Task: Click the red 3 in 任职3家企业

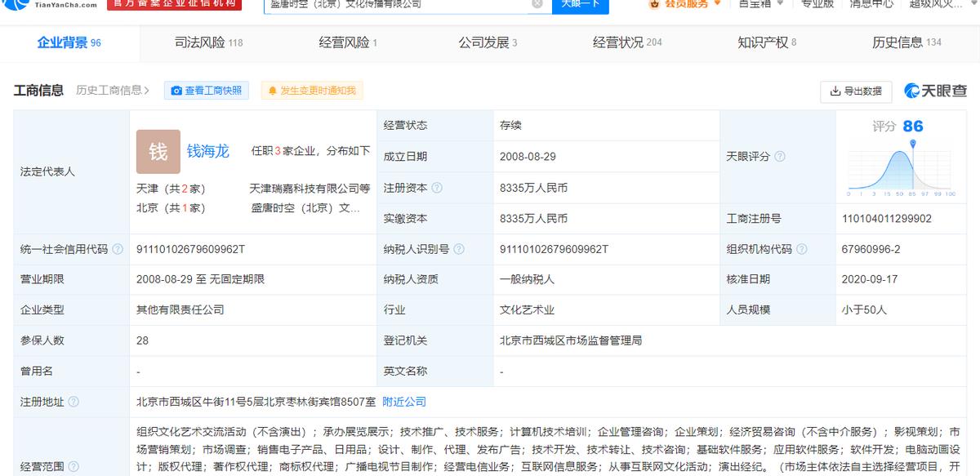Action: coord(278,151)
